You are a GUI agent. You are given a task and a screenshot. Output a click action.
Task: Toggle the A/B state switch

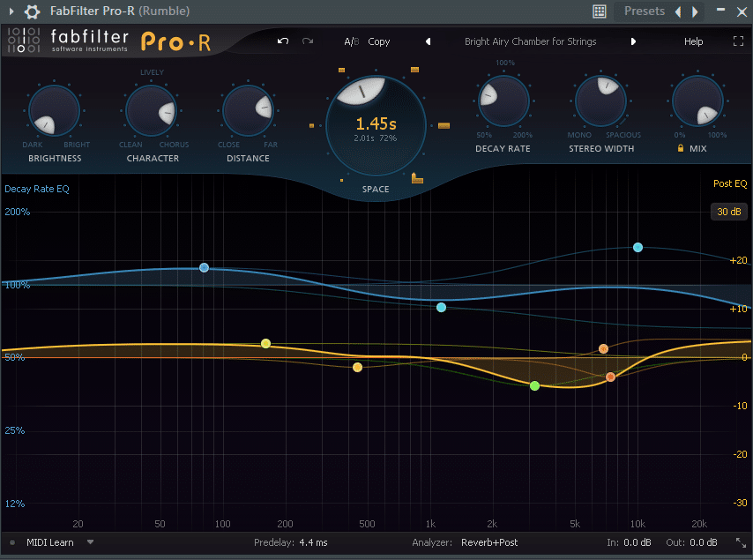(x=352, y=41)
